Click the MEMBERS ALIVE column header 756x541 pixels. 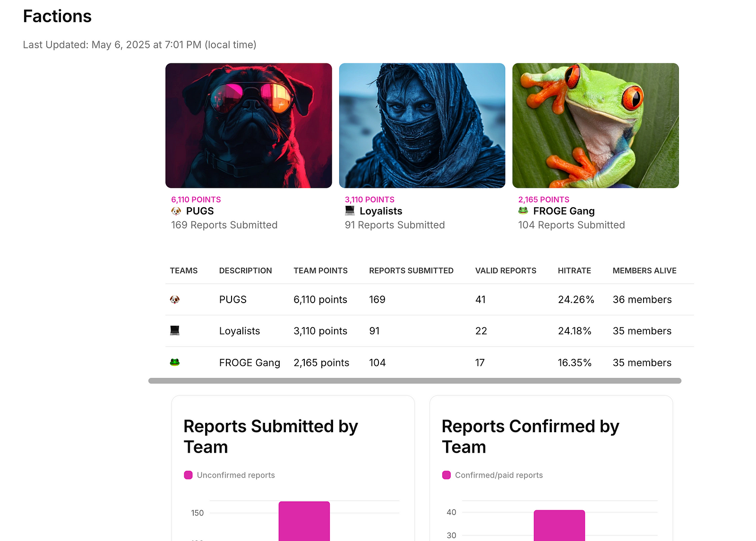[x=644, y=270]
